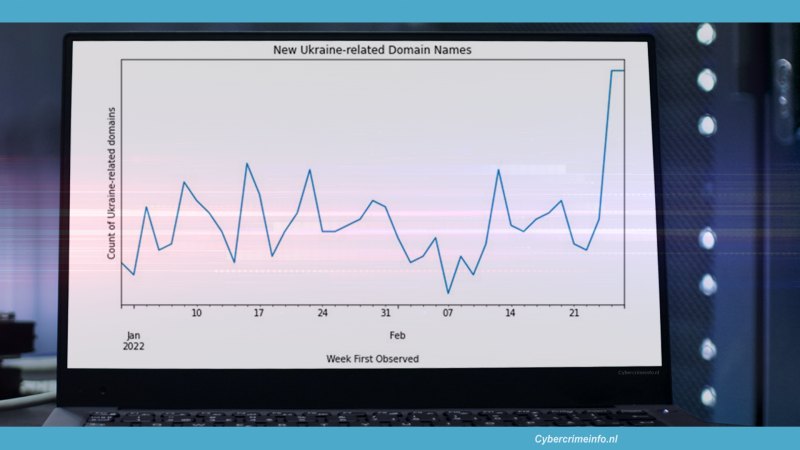Click the 'Jan 2022' month label
Image resolution: width=800 pixels, height=450 pixels.
click(133, 341)
